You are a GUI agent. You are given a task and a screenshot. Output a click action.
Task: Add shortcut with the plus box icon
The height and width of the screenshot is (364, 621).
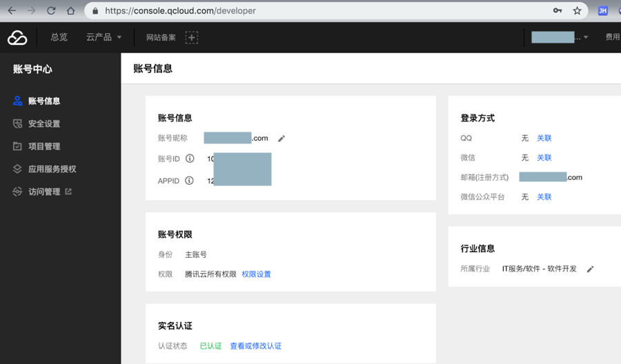(192, 38)
